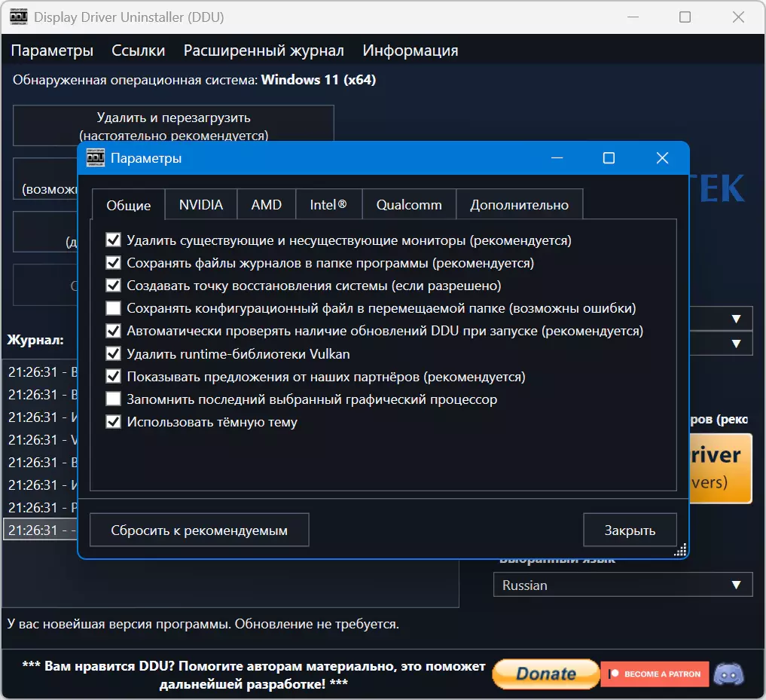Open the Параметры menu in main window
The image size is (766, 700).
pos(52,50)
